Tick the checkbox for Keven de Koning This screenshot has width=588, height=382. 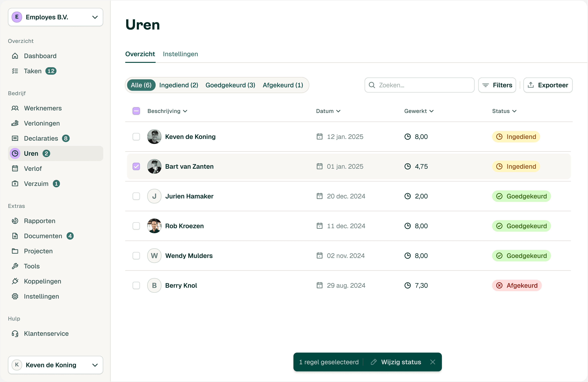pos(136,137)
